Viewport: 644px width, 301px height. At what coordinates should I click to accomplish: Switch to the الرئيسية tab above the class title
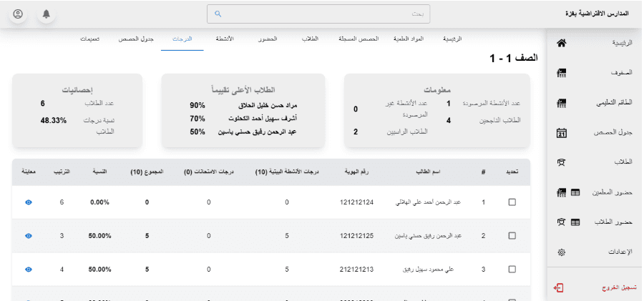pyautogui.click(x=452, y=39)
